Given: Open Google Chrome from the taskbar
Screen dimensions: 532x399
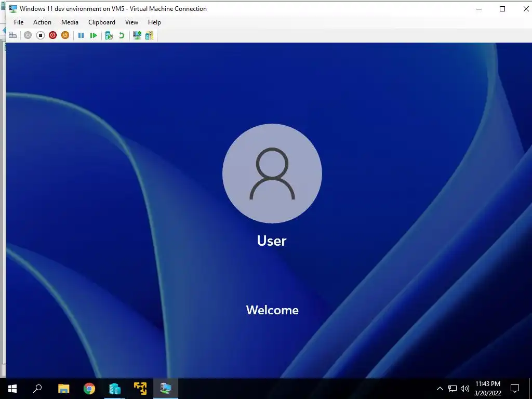Looking at the screenshot, I should 89,389.
